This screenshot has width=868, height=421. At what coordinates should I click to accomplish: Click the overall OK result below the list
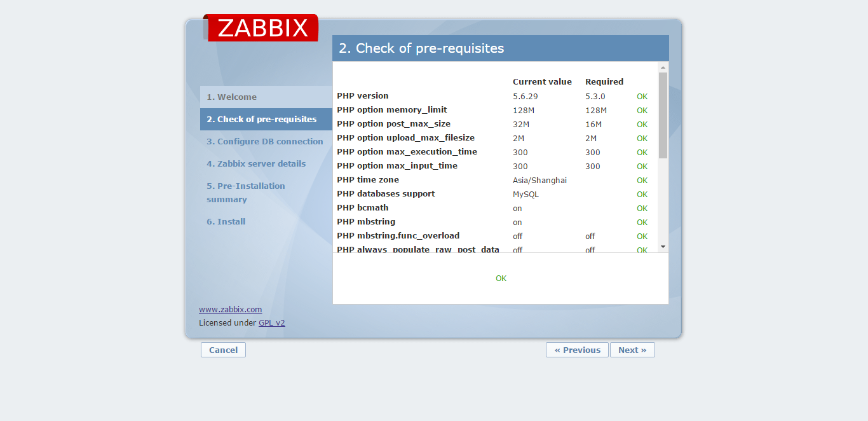(x=501, y=278)
